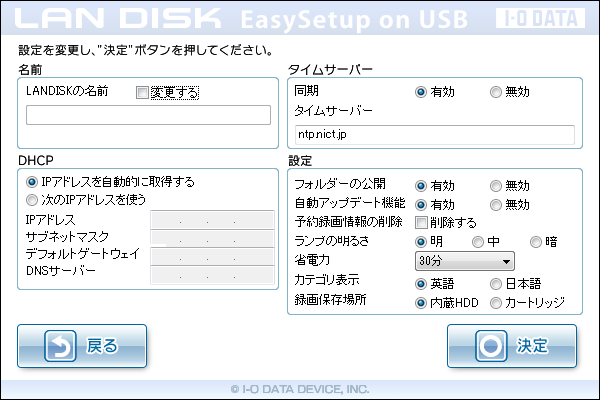Choose 日本語 for カテゴリ表示
Screen dimensions: 600x400
coord(497,284)
